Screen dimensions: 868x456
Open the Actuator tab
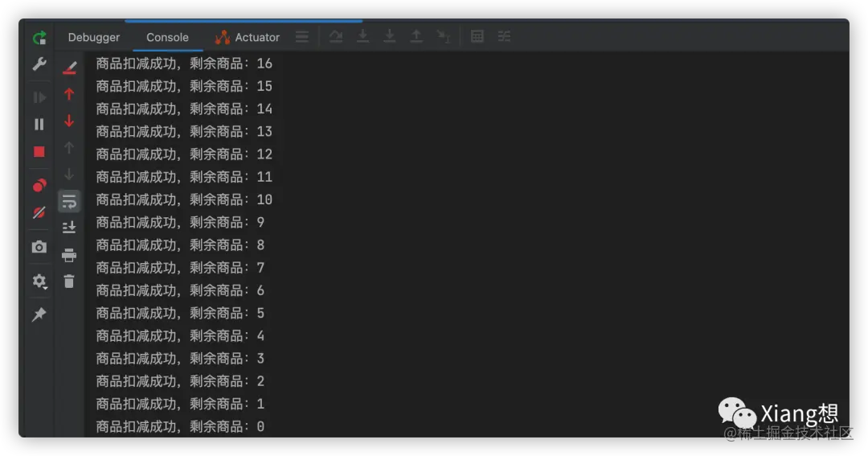248,37
